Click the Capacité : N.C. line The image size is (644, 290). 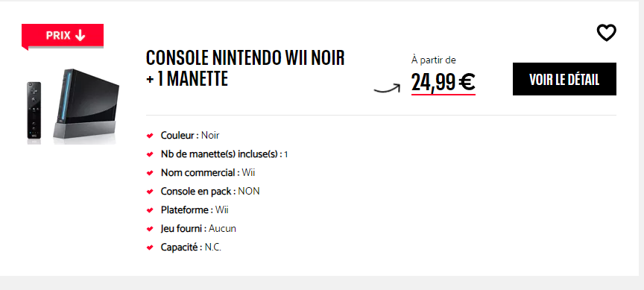[x=191, y=248]
